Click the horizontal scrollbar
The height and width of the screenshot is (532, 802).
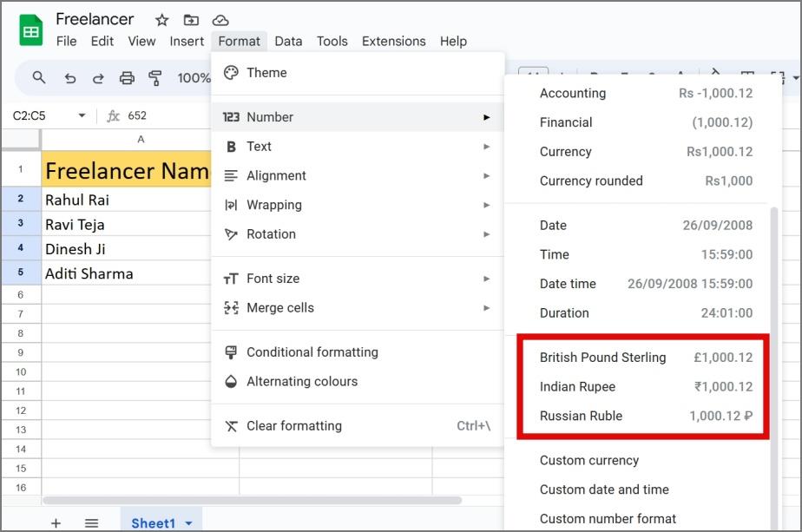(x=253, y=500)
